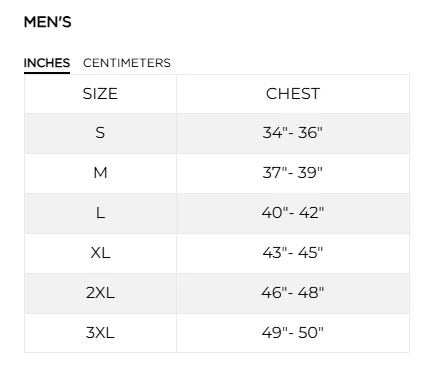Click the underline beneath INCHES tab

(x=47, y=72)
